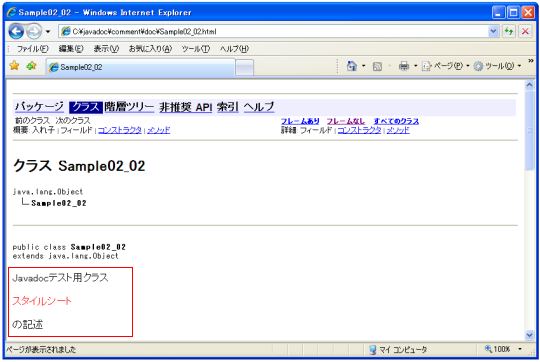Expand the address bar history dropdown

pyautogui.click(x=493, y=32)
